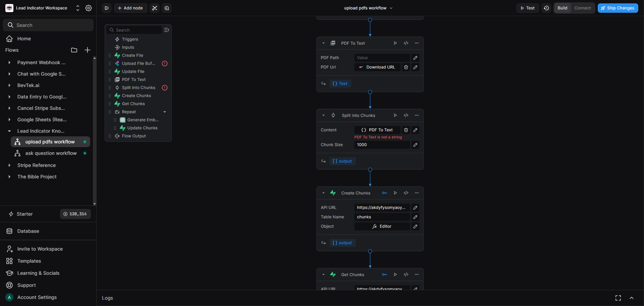This screenshot has width=644, height=306.
Task: Open code view for Split into Chunks node
Action: [406, 115]
